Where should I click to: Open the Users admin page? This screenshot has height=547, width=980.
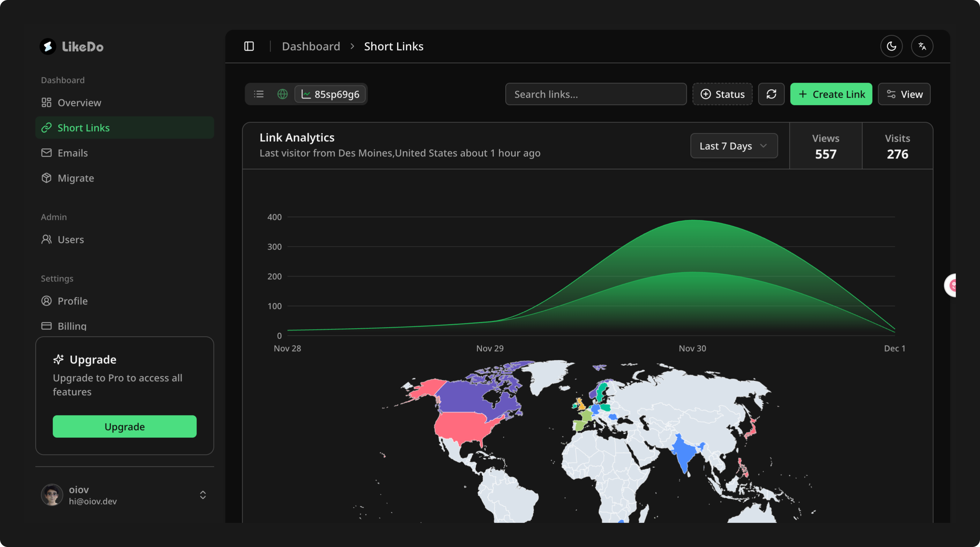pos(70,240)
